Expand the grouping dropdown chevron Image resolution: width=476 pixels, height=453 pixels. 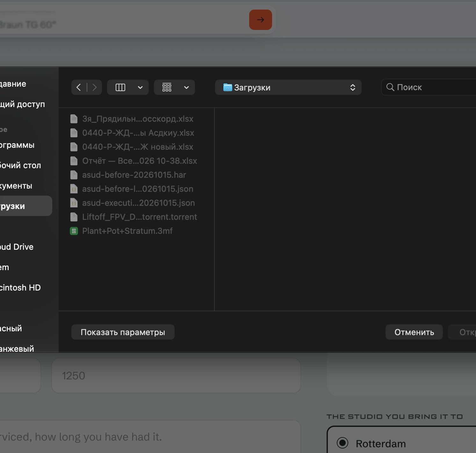(x=186, y=87)
